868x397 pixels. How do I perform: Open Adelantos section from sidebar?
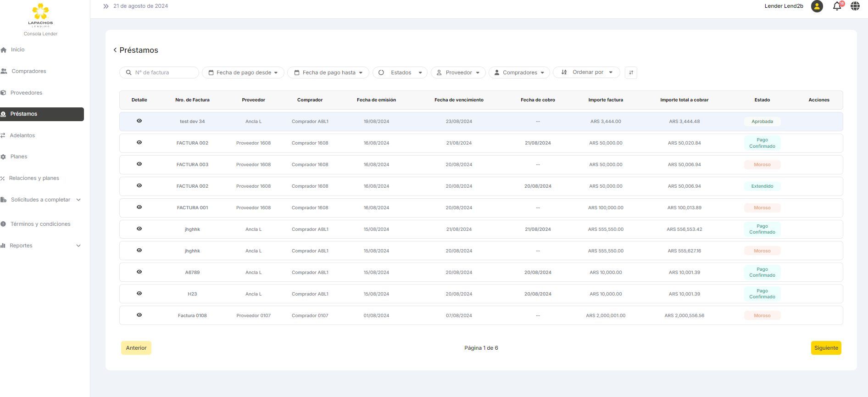point(22,135)
